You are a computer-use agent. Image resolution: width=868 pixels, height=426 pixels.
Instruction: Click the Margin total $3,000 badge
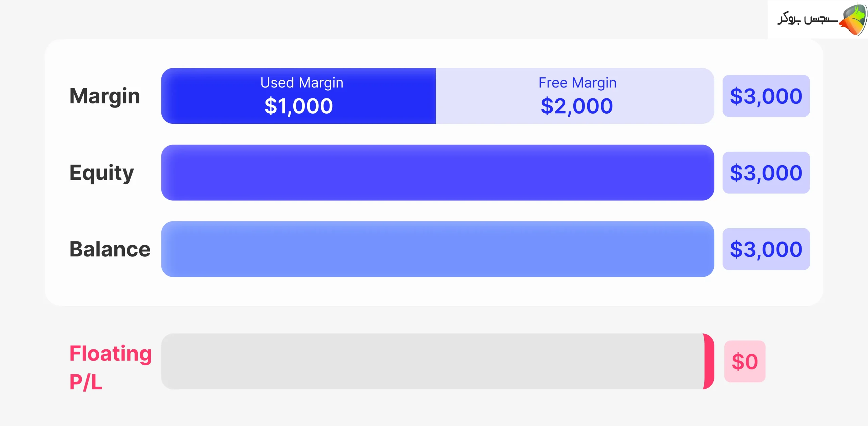pyautogui.click(x=766, y=96)
